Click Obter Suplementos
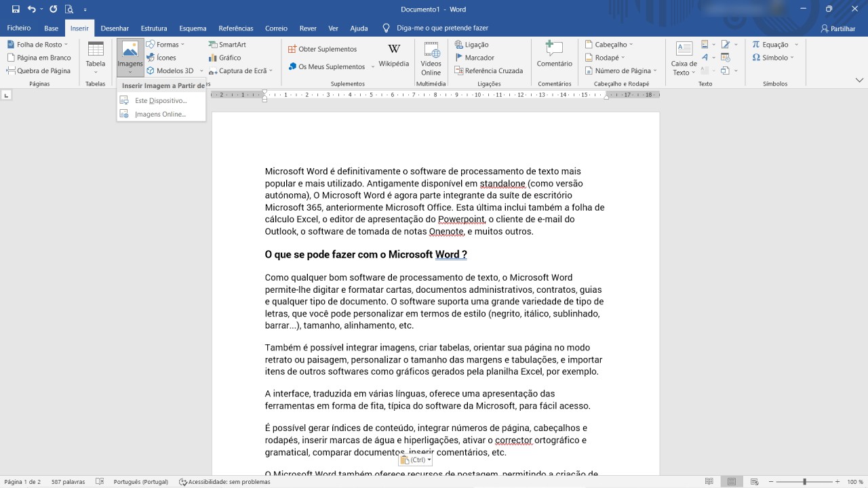 pyautogui.click(x=322, y=49)
